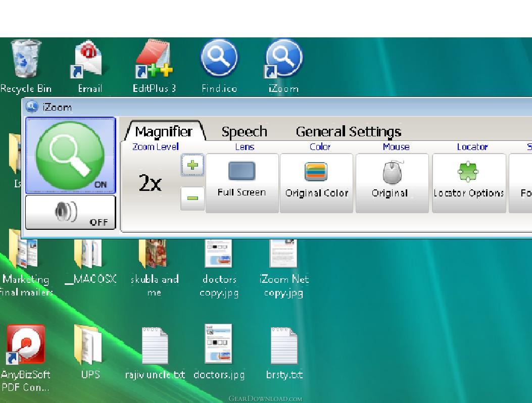This screenshot has height=403, width=532.
Task: Select the EditPlus 3 desktop shortcut
Action: (x=154, y=67)
